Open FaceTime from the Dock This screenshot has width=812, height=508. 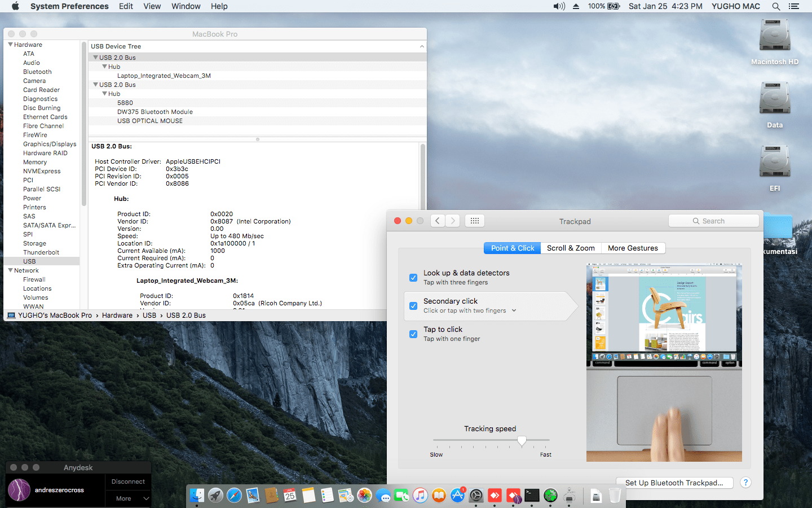pos(401,496)
